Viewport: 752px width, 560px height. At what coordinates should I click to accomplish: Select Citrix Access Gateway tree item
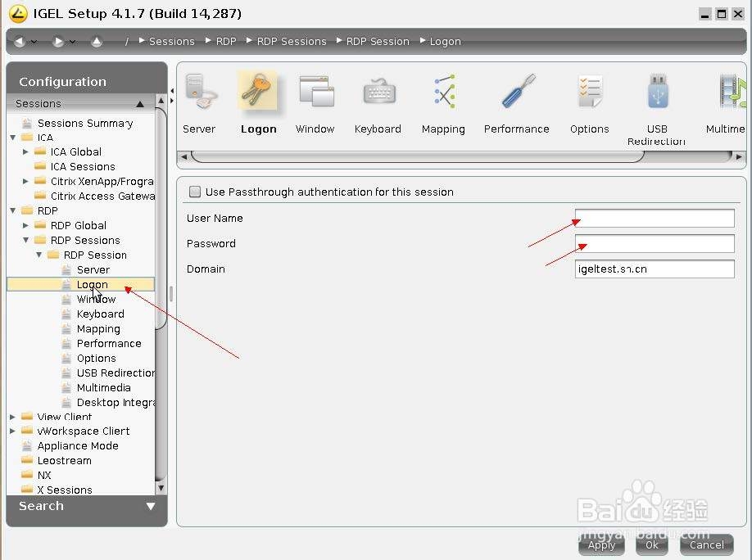tap(102, 196)
